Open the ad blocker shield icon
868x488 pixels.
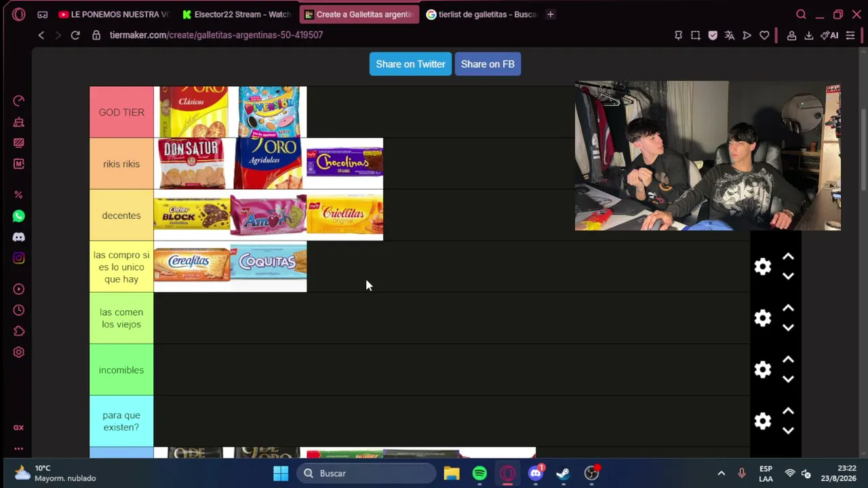click(x=713, y=35)
